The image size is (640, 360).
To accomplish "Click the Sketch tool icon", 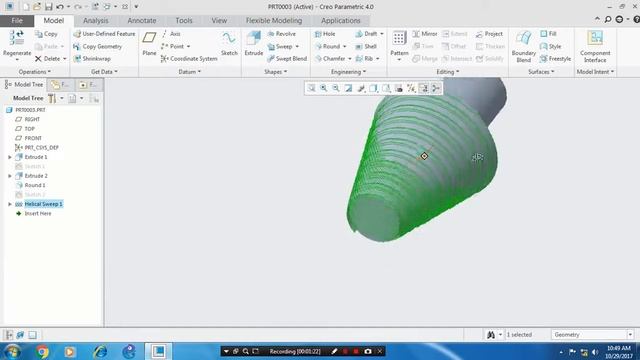I will click(x=229, y=38).
